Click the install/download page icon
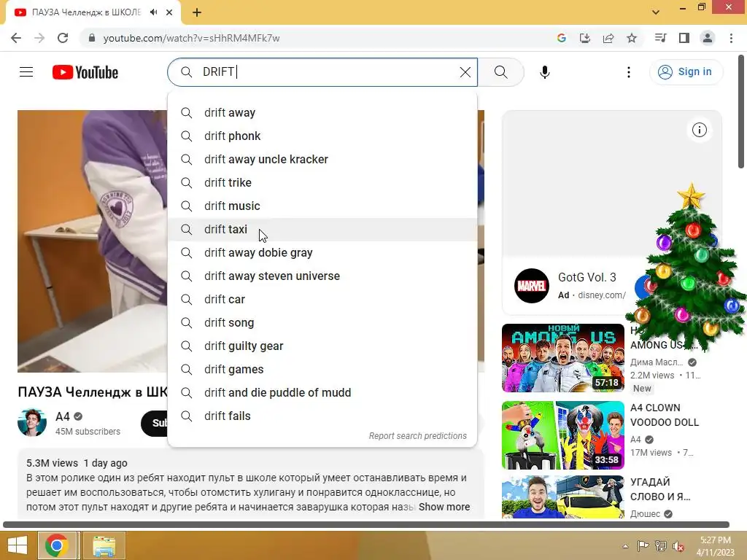Image resolution: width=747 pixels, height=560 pixels. coord(585,38)
